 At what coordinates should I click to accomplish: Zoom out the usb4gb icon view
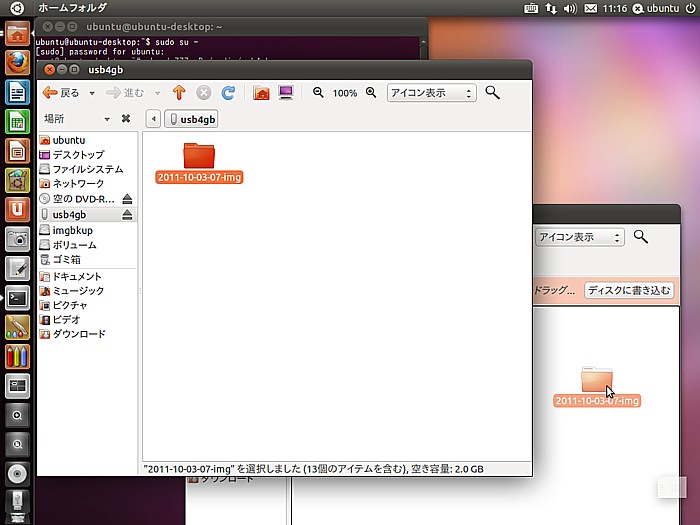(318, 93)
